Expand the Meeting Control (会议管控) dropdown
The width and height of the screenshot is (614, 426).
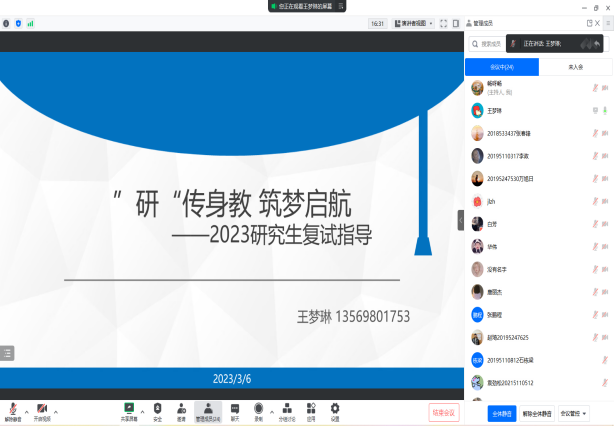click(x=573, y=412)
